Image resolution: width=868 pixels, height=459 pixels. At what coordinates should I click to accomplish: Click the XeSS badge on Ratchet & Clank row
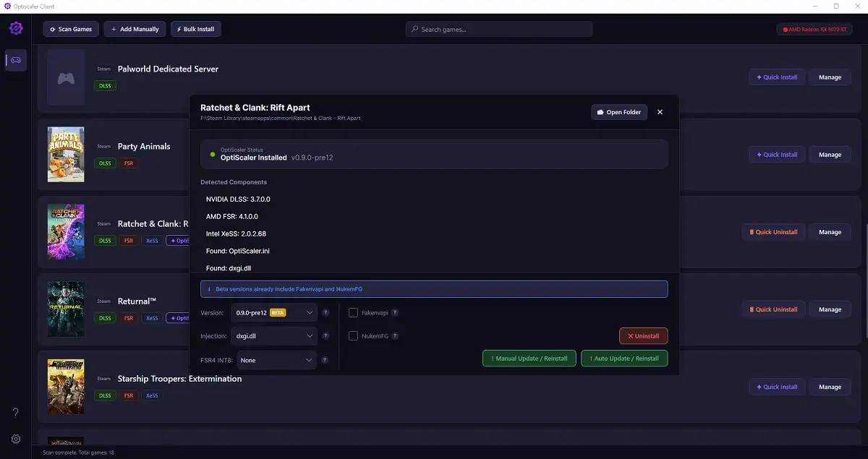click(152, 241)
